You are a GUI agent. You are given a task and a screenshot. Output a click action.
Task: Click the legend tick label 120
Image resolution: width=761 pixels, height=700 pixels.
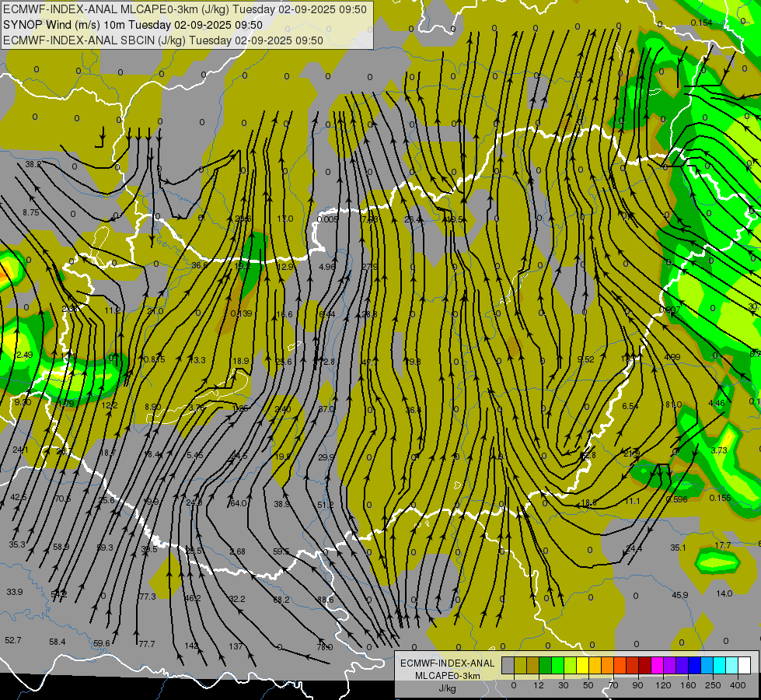pyautogui.click(x=663, y=685)
